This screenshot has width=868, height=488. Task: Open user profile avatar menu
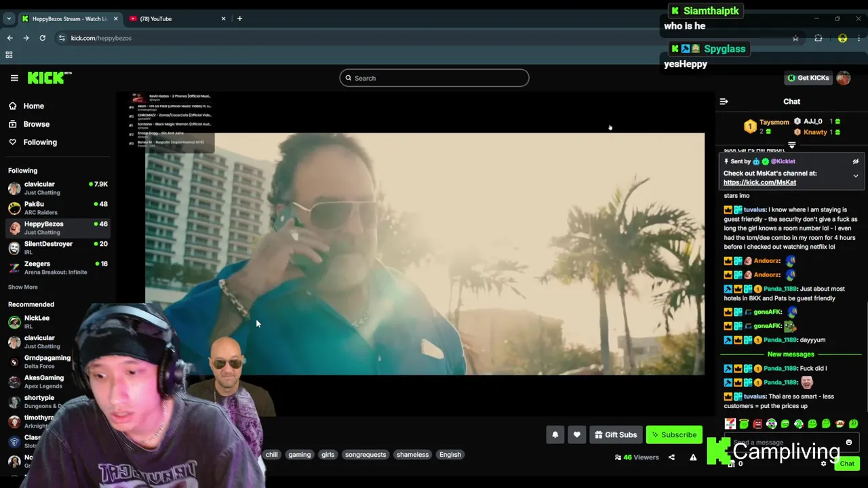click(x=844, y=78)
